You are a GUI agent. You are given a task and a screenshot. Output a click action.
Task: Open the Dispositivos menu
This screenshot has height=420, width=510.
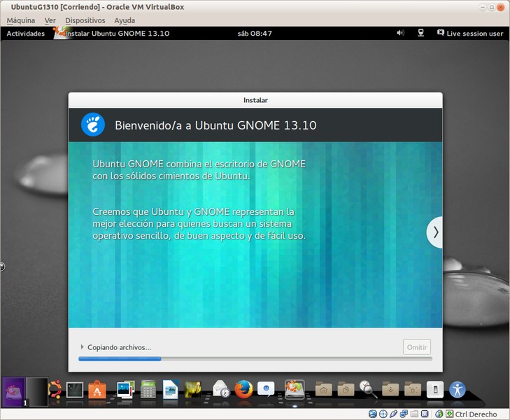pyautogui.click(x=85, y=20)
